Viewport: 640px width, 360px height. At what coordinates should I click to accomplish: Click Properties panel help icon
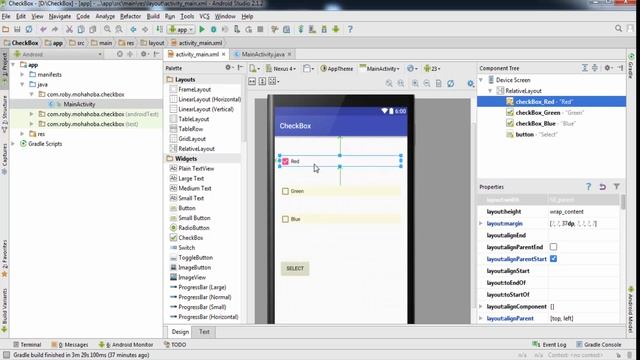click(588, 187)
